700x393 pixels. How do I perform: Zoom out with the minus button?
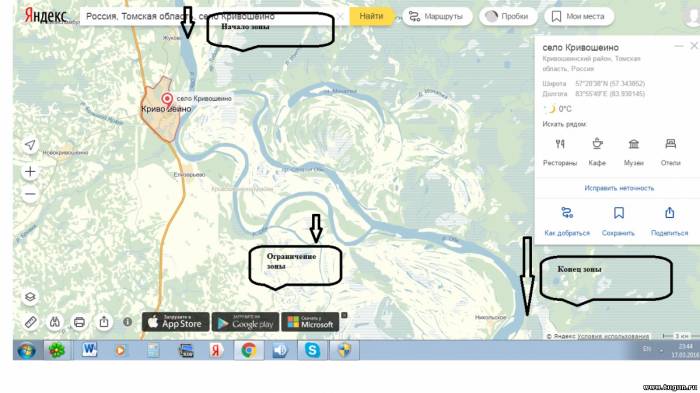tap(30, 194)
